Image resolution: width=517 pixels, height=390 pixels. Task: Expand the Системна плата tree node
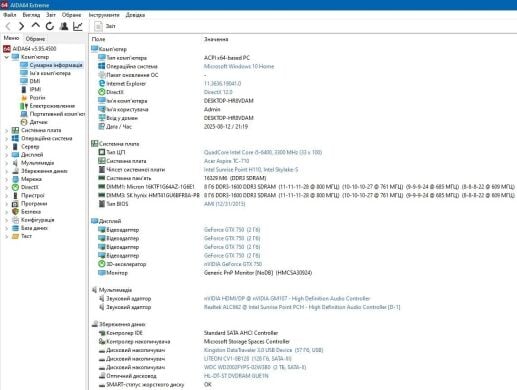[6, 130]
